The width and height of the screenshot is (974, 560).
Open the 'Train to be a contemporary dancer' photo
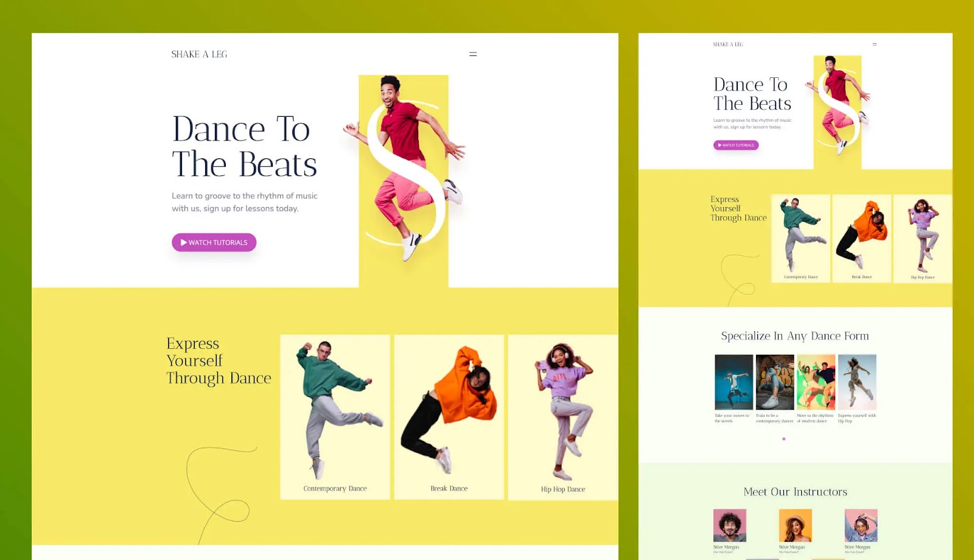(x=775, y=382)
